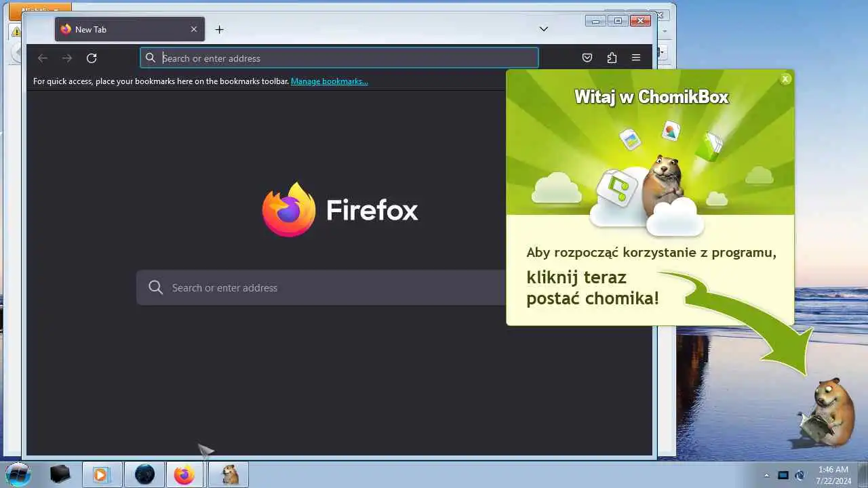Click the ChomikBox hamster taskbar icon

(x=229, y=474)
